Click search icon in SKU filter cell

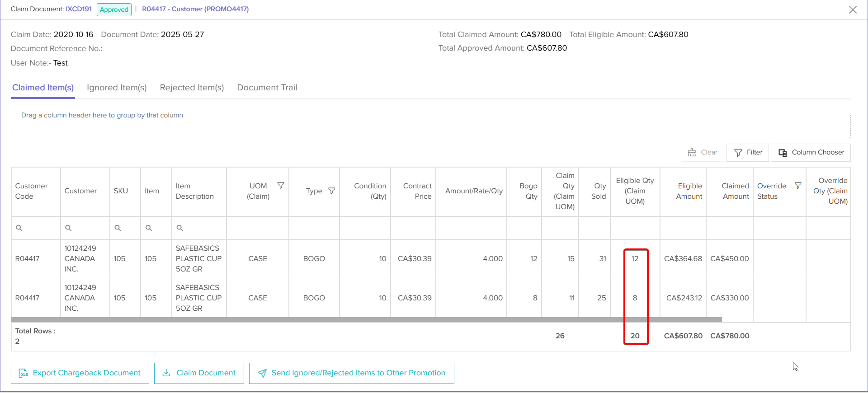click(x=118, y=228)
